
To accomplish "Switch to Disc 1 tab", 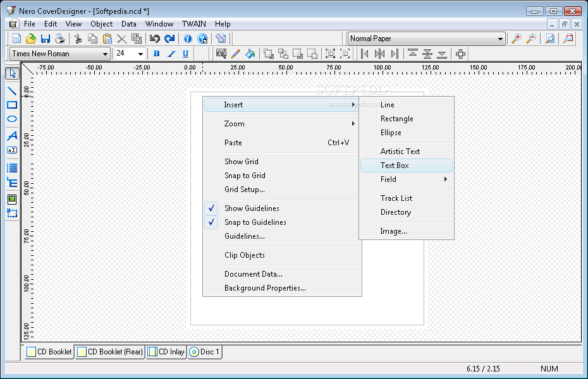I will 205,352.
